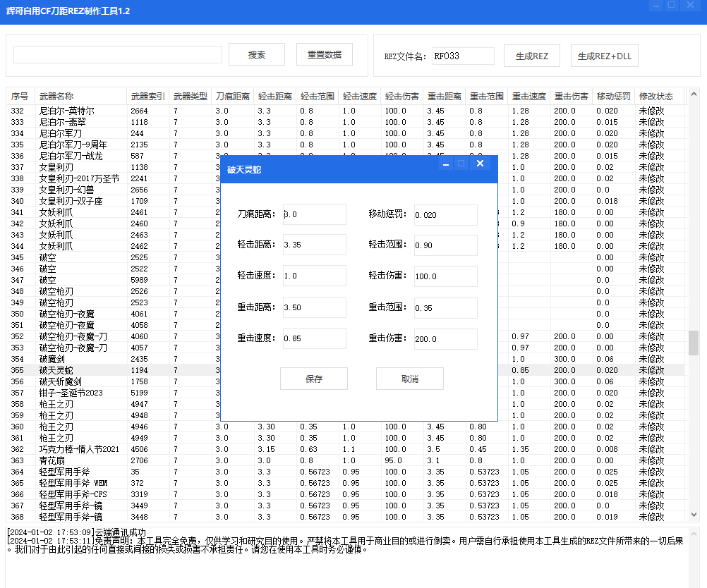Click the 取消 button in dialog
Image resolution: width=707 pixels, height=588 pixels.
coord(409,379)
